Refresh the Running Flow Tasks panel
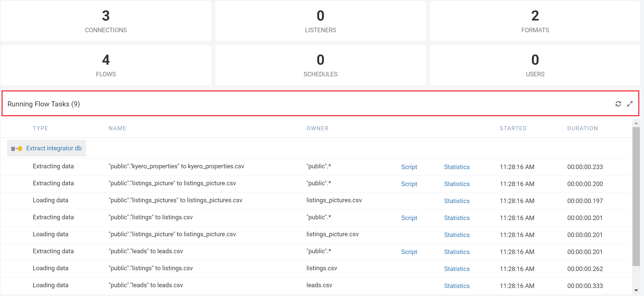644x296 pixels. click(x=618, y=104)
